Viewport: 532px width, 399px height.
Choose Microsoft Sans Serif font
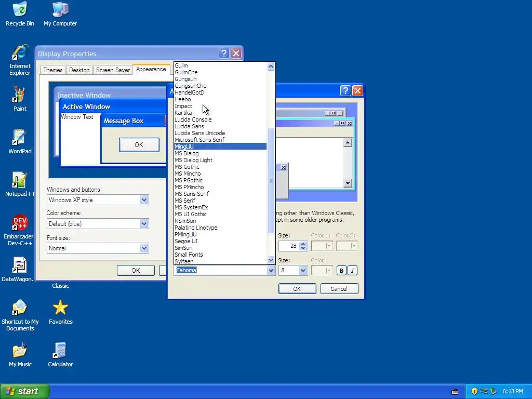click(220, 140)
